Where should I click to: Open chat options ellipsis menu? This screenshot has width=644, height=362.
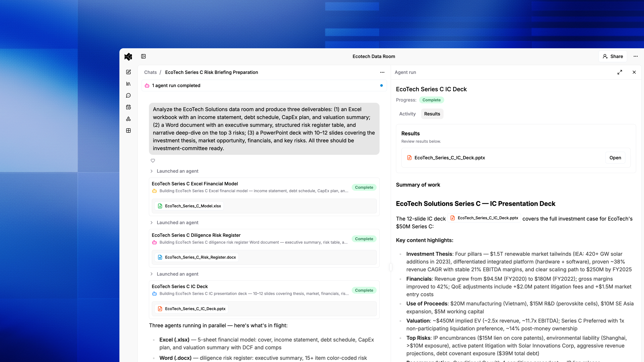(x=382, y=72)
